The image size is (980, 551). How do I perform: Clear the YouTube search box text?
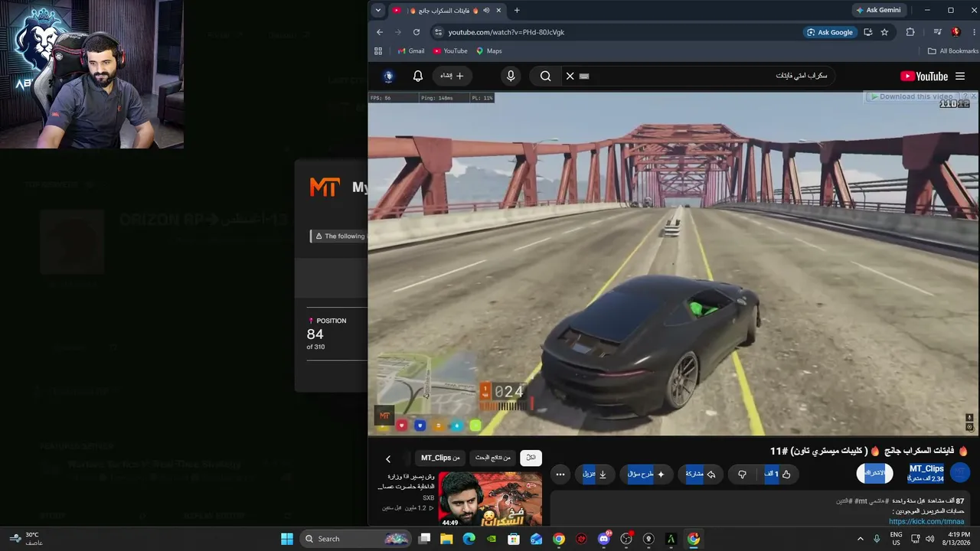(x=570, y=76)
